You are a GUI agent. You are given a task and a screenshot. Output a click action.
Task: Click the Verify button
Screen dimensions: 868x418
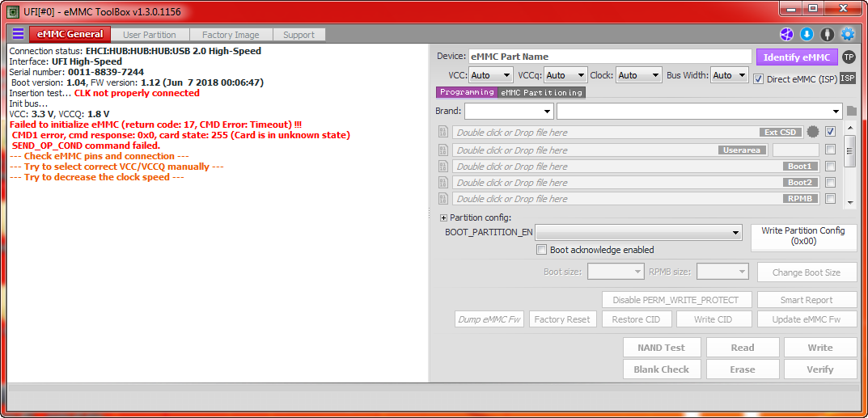tap(819, 369)
